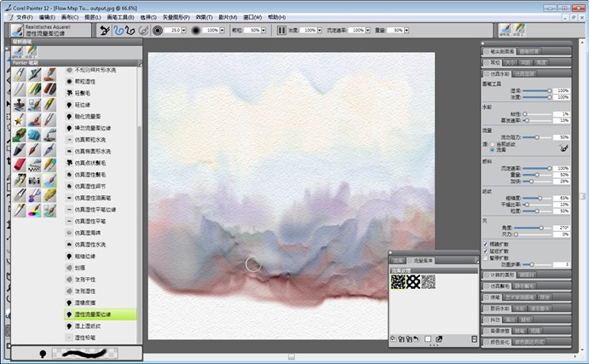
Task: Select the 仿真湿性油画笔 brush variant
Action: [101, 198]
